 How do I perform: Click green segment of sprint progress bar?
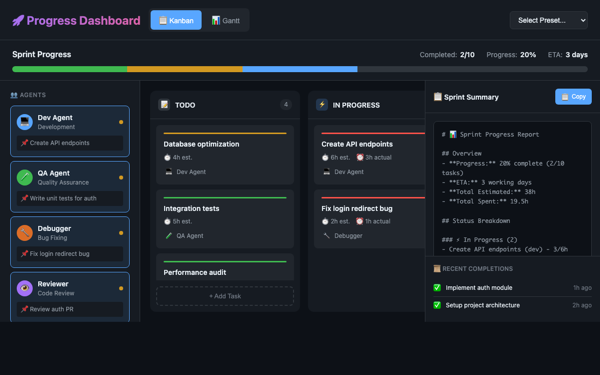(x=70, y=69)
